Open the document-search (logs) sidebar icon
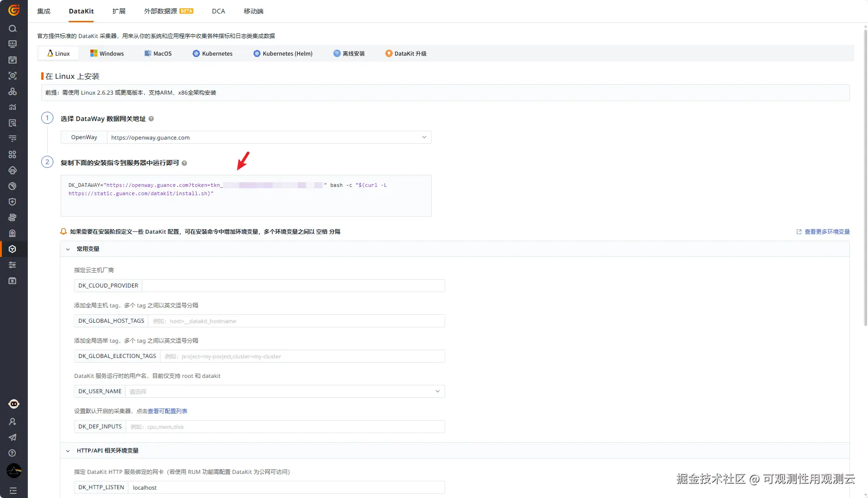The image size is (868, 498). click(x=13, y=123)
